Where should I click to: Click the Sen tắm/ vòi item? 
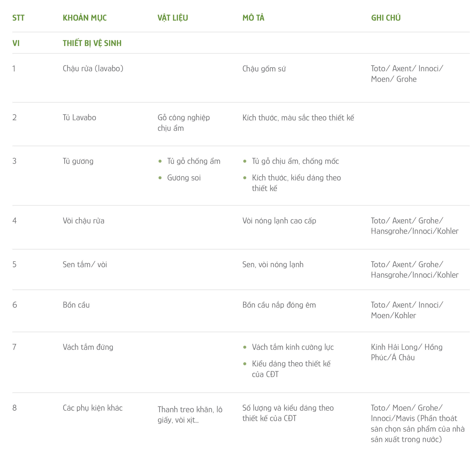85,264
